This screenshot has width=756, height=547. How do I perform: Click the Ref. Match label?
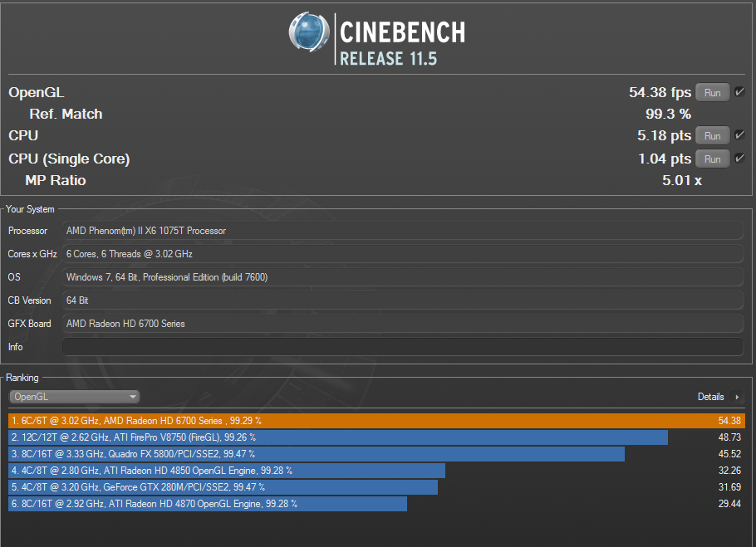click(x=66, y=114)
